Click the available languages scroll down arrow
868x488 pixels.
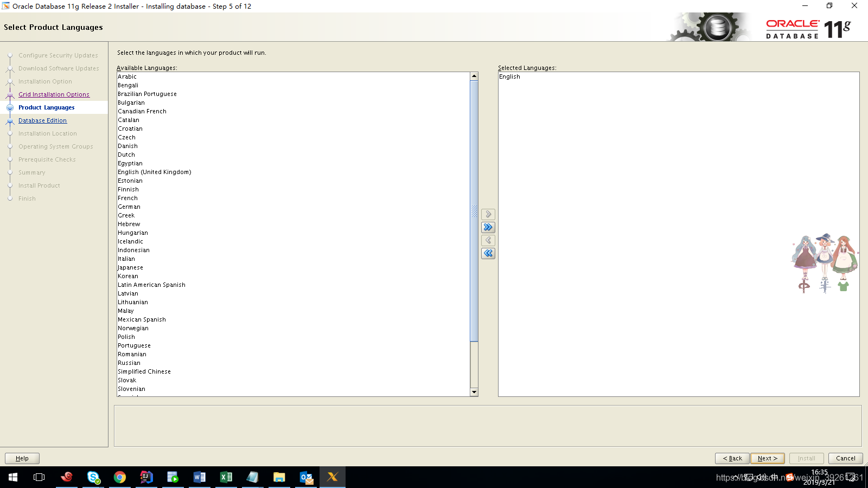click(474, 392)
